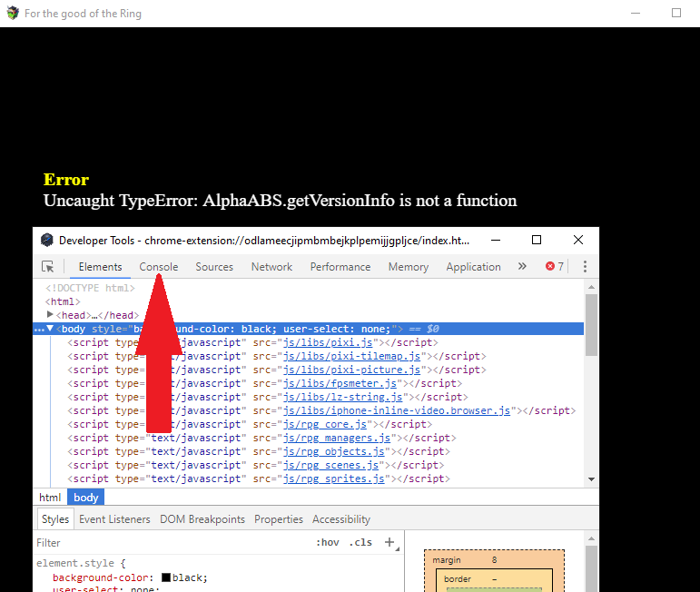The image size is (700, 592).
Task: Click the Elements panel scroll up arrow
Action: [592, 287]
